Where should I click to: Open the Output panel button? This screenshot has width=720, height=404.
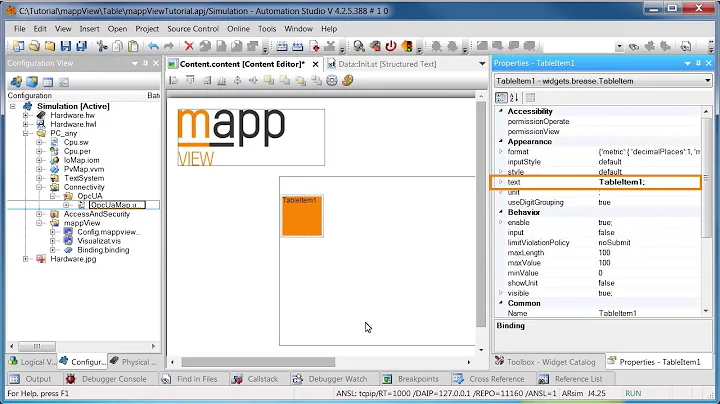coord(31,379)
